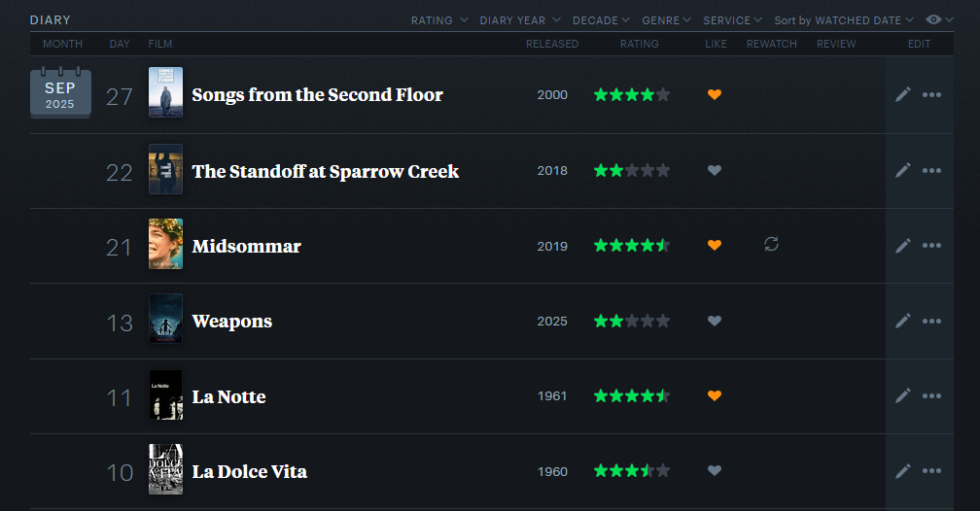Screen dimensions: 980x511
Task: Toggle like heart for La Dolce Vita
Action: [715, 471]
